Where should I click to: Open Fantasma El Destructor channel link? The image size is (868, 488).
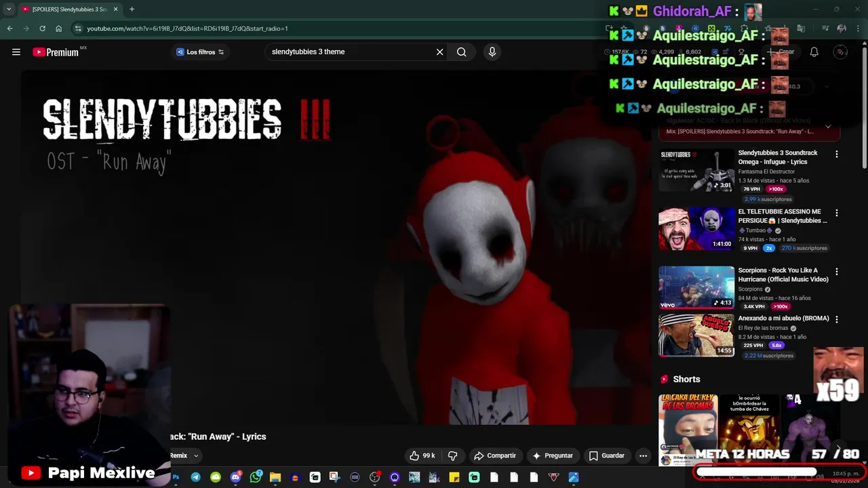(766, 171)
